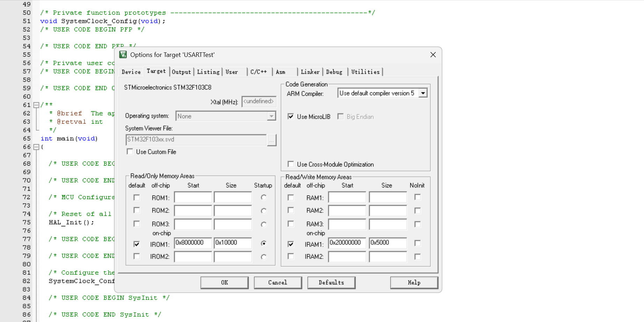This screenshot has width=644, height=322.
Task: Select the IROM2 Startup radio button
Action: click(x=264, y=257)
